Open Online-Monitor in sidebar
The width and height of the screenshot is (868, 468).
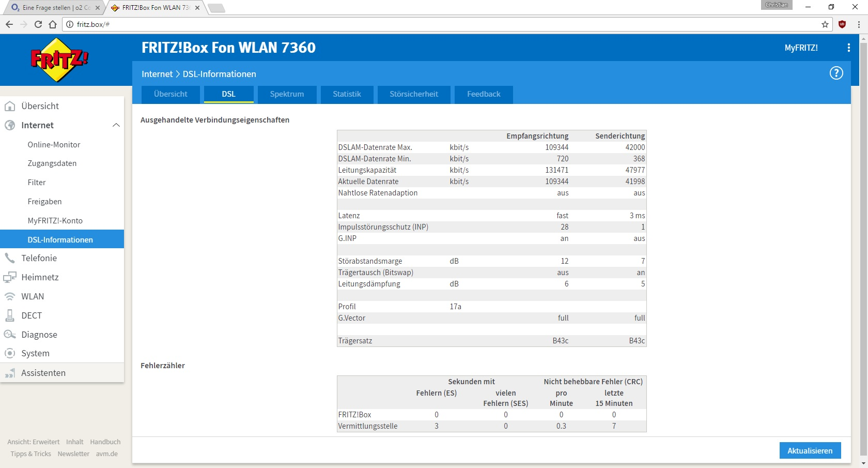pyautogui.click(x=54, y=145)
